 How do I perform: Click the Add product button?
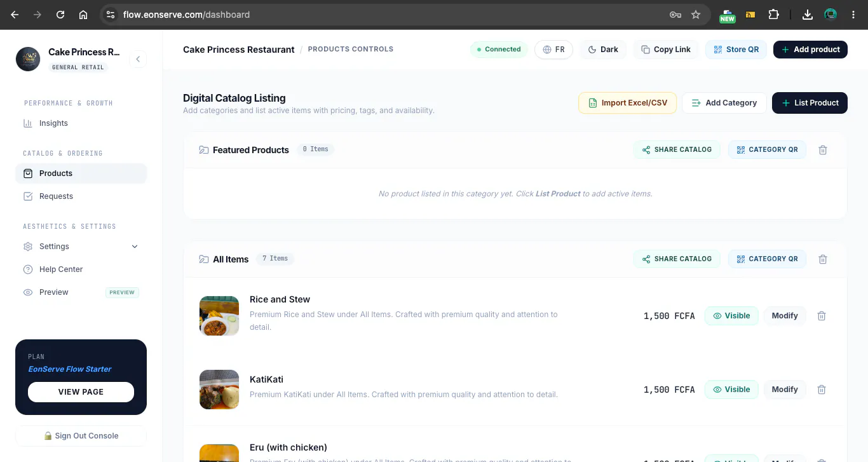(810, 50)
